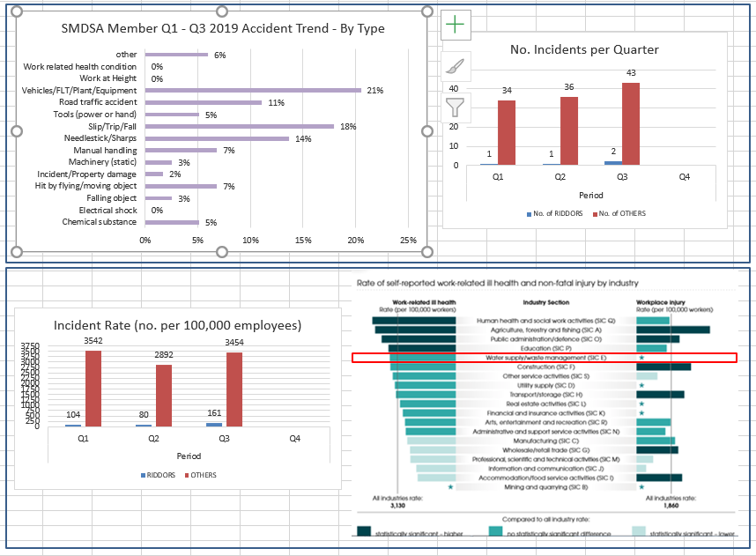Select the Vehicles/FLT/Plant/Equipment 21% bar

coord(253,90)
